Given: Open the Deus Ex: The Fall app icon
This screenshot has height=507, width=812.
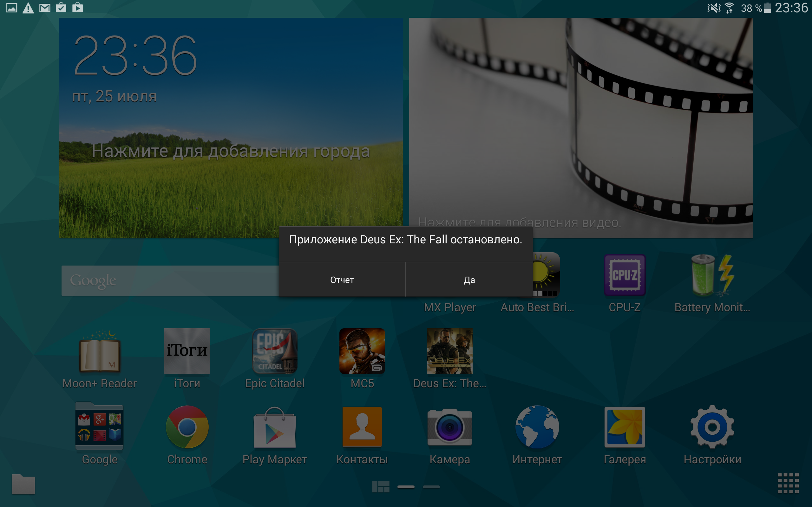Looking at the screenshot, I should tap(449, 351).
